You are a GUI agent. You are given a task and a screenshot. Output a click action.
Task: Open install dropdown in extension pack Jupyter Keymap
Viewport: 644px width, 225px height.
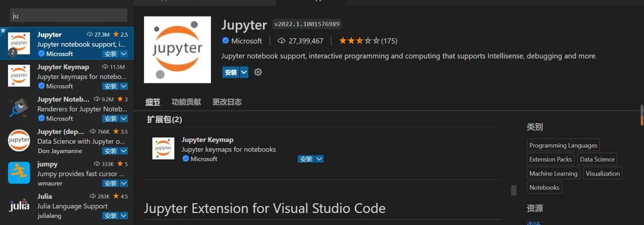319,159
